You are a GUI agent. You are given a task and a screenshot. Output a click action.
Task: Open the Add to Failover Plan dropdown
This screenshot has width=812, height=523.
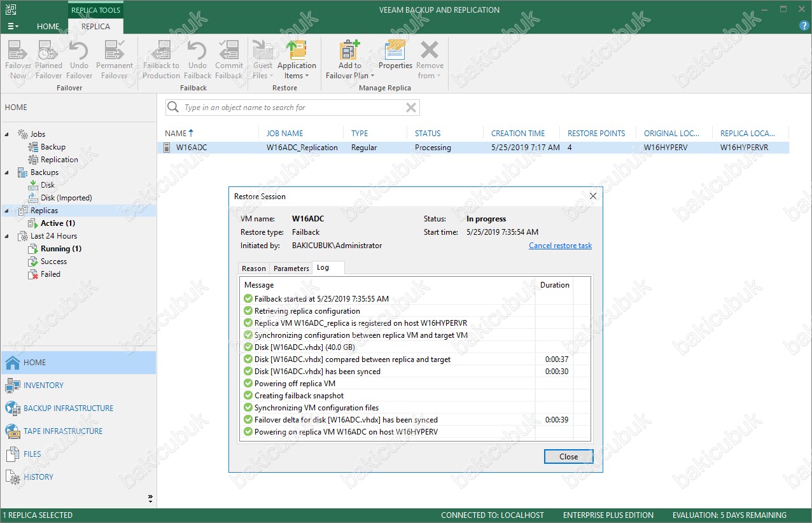(x=350, y=60)
